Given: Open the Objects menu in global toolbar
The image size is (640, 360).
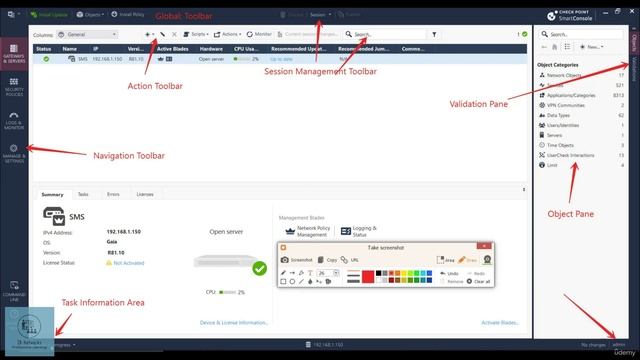Looking at the screenshot, I should click(x=90, y=14).
